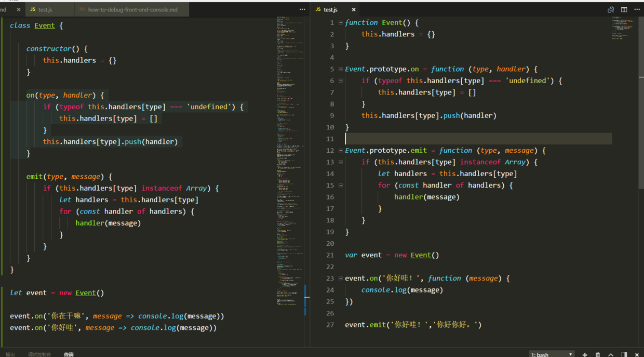
Task: Maximize the panel with the chevron icon
Action: tap(611, 354)
